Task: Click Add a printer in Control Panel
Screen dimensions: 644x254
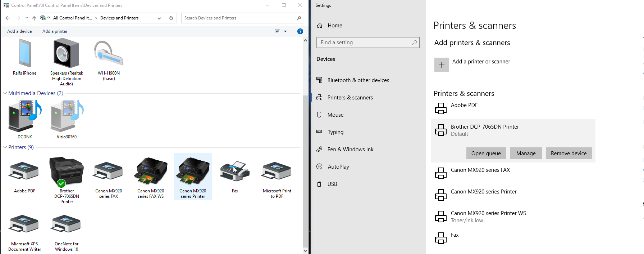Action: pyautogui.click(x=55, y=31)
